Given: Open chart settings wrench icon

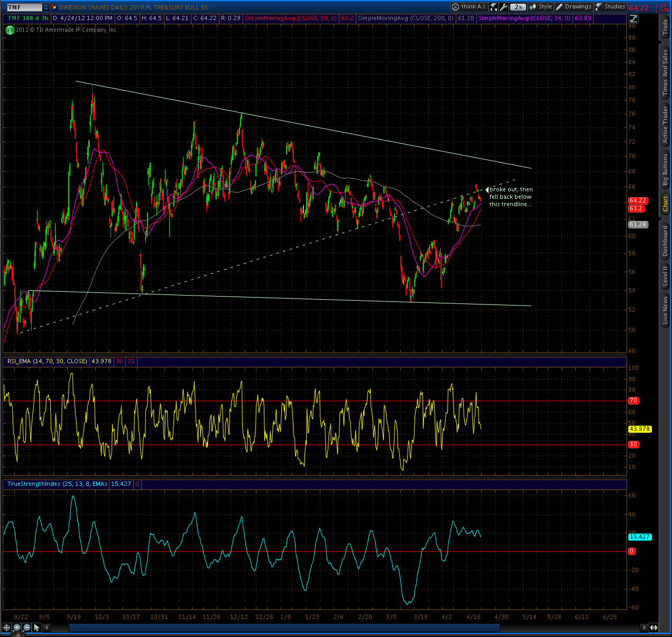Looking at the screenshot, I should [503, 7].
